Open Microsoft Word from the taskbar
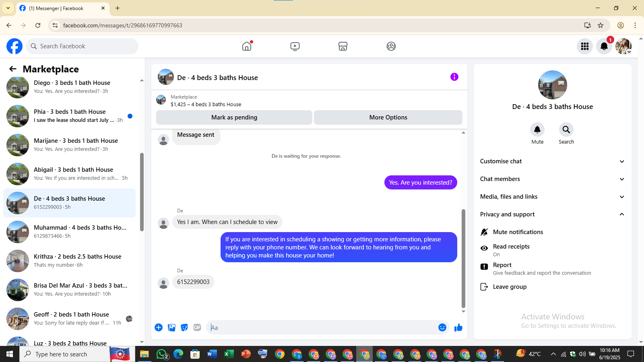The width and height of the screenshot is (644, 362). pos(212,354)
